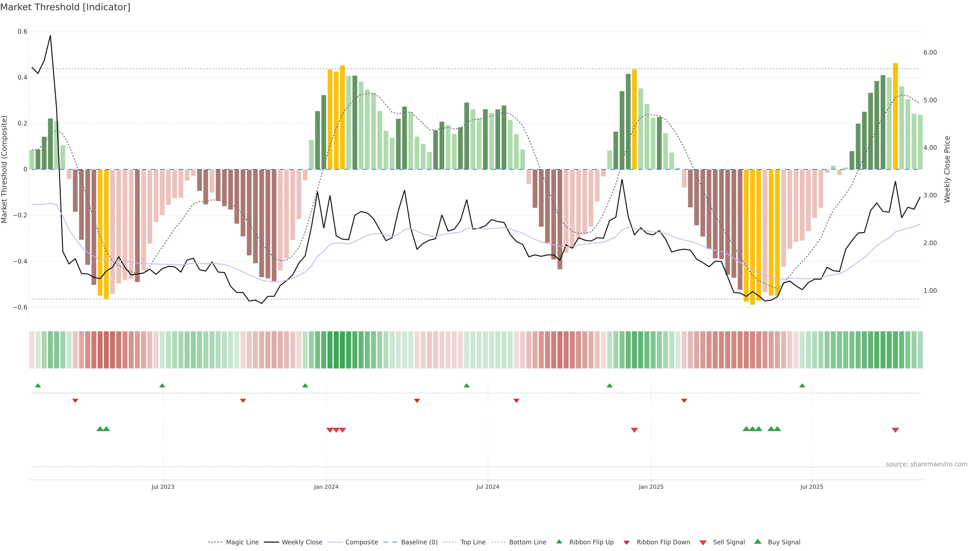Click the sharemaestro.com source text
The width and height of the screenshot is (980, 551).
click(926, 464)
